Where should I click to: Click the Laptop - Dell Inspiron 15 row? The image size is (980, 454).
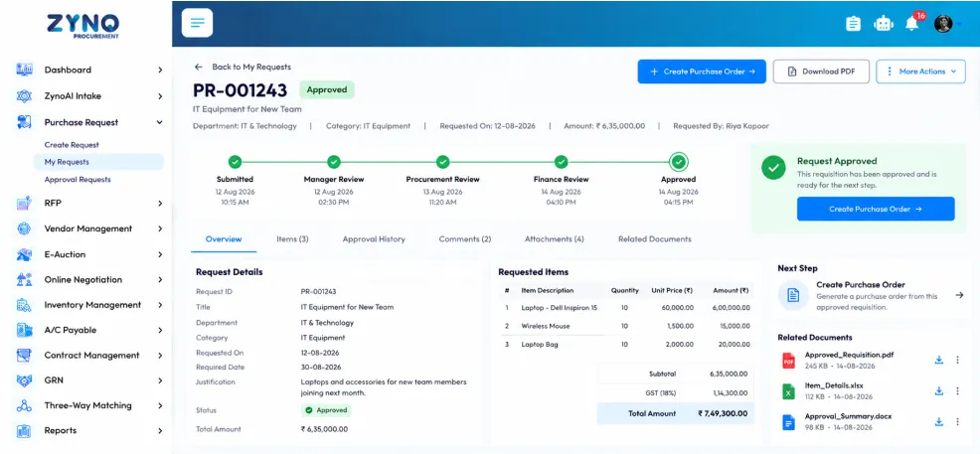click(x=627, y=308)
